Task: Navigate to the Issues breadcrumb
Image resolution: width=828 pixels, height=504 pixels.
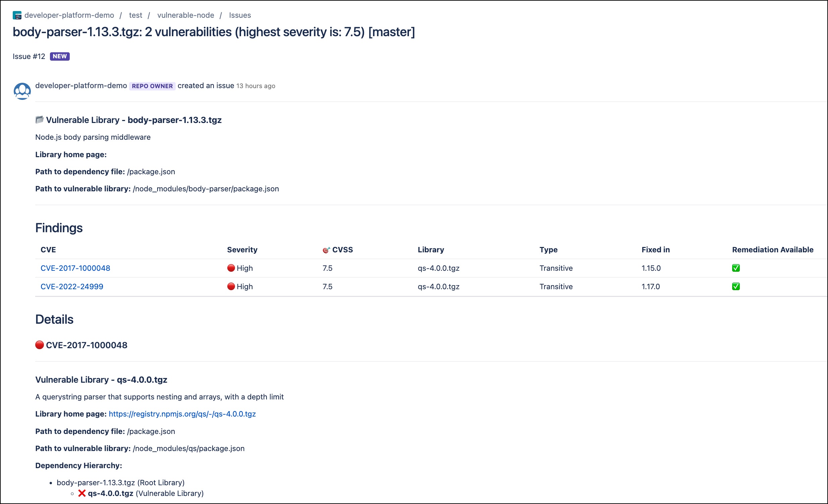Action: [240, 15]
